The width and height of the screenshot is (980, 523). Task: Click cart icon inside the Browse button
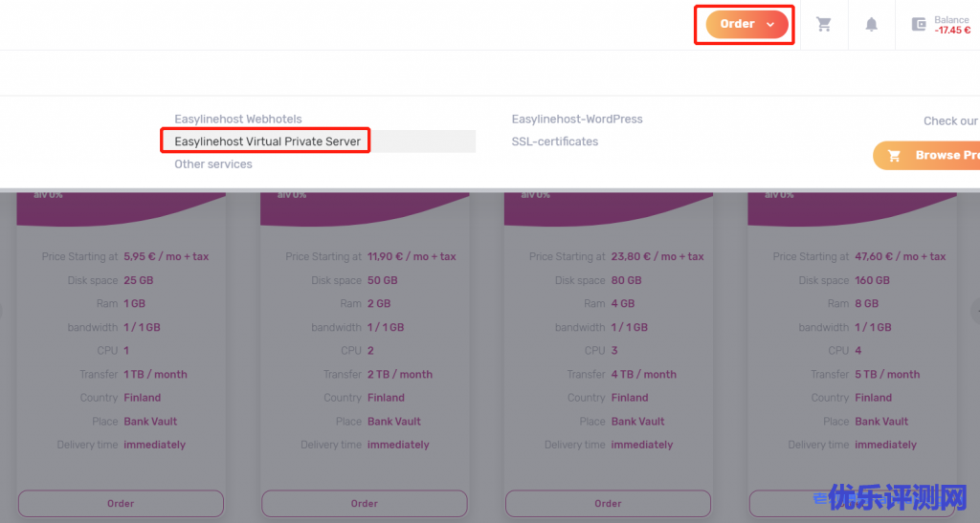click(895, 156)
